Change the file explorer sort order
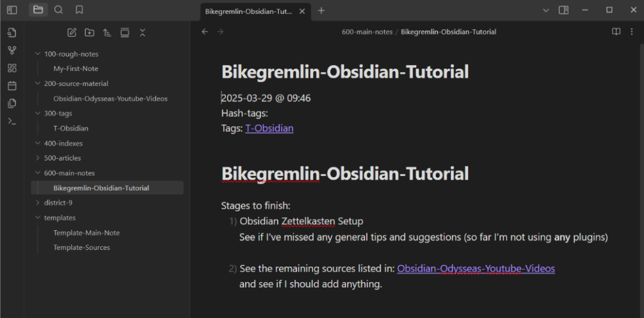The image size is (644, 318). [x=107, y=33]
